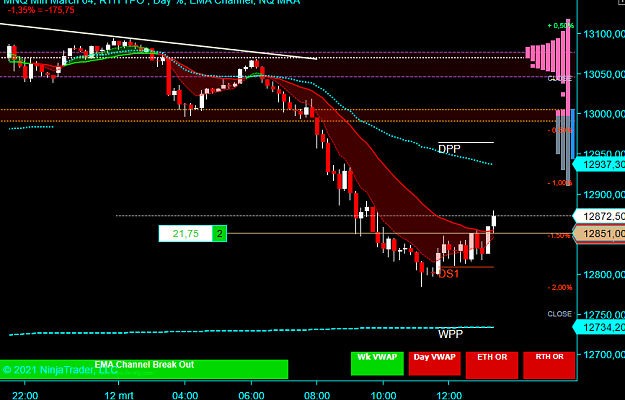Click the Wk VWAP green indicator button
The height and width of the screenshot is (400, 625).
(377, 363)
